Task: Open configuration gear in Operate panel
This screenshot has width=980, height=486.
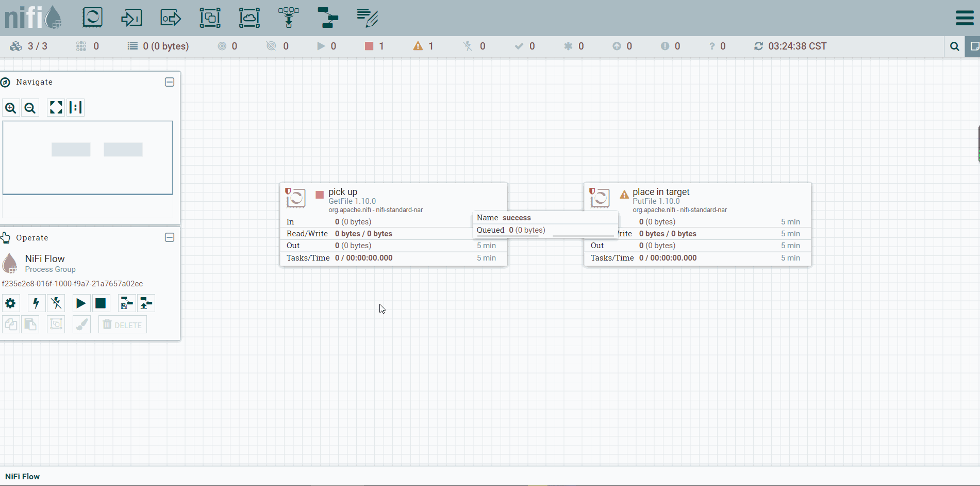Action: [x=10, y=303]
